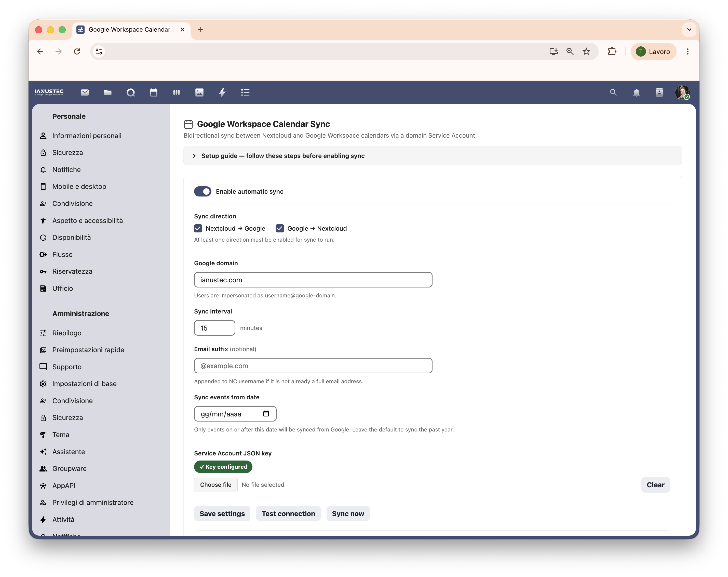728x577 pixels.
Task: Open the Activity lightning icon in top bar
Action: point(223,92)
